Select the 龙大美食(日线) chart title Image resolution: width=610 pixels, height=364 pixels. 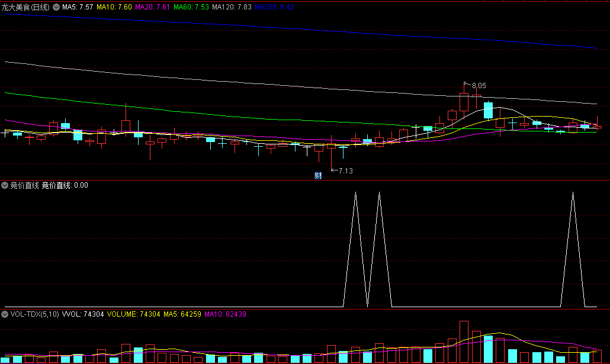(25, 7)
